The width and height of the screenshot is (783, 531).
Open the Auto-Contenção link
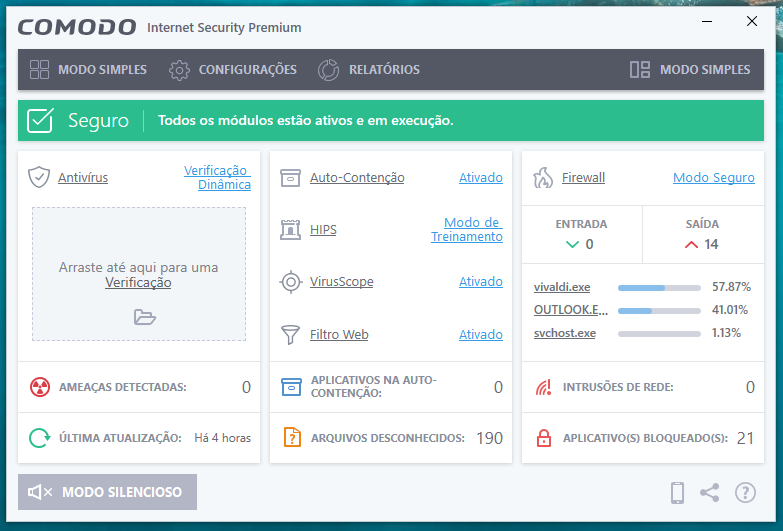[357, 178]
